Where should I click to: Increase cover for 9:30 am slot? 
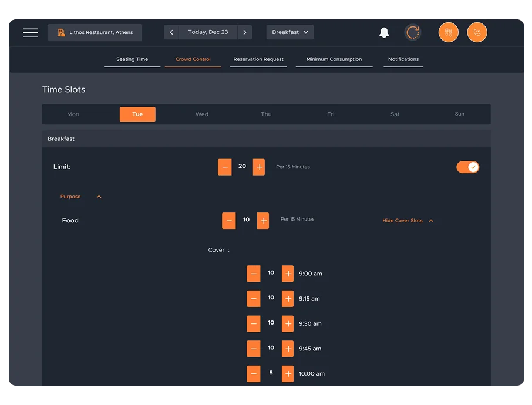click(x=288, y=323)
